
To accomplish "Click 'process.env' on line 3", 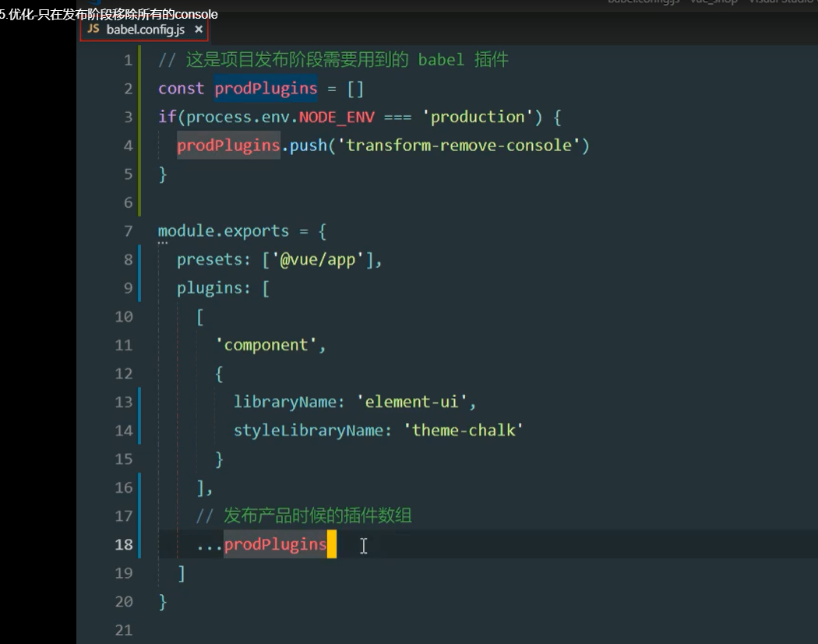I will (238, 118).
